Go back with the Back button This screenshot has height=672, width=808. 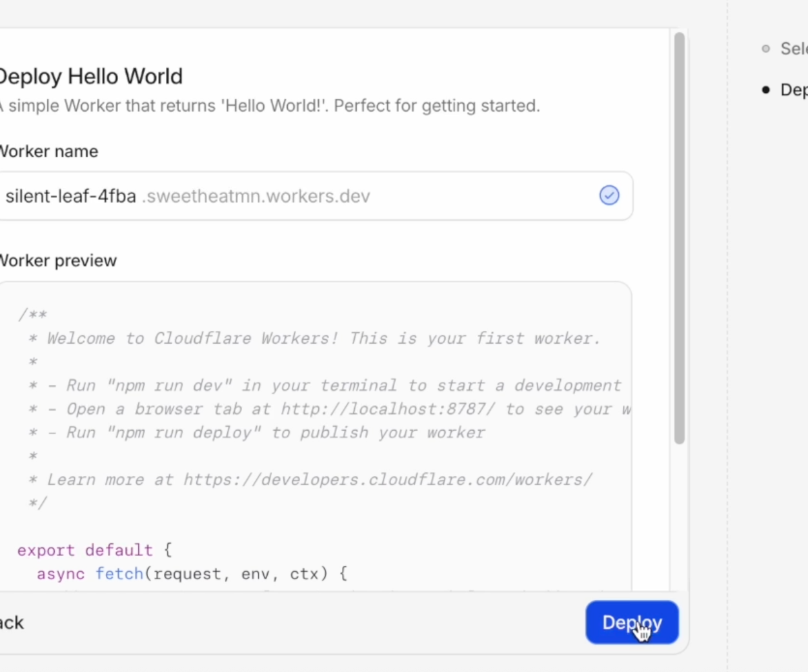[x=11, y=623]
